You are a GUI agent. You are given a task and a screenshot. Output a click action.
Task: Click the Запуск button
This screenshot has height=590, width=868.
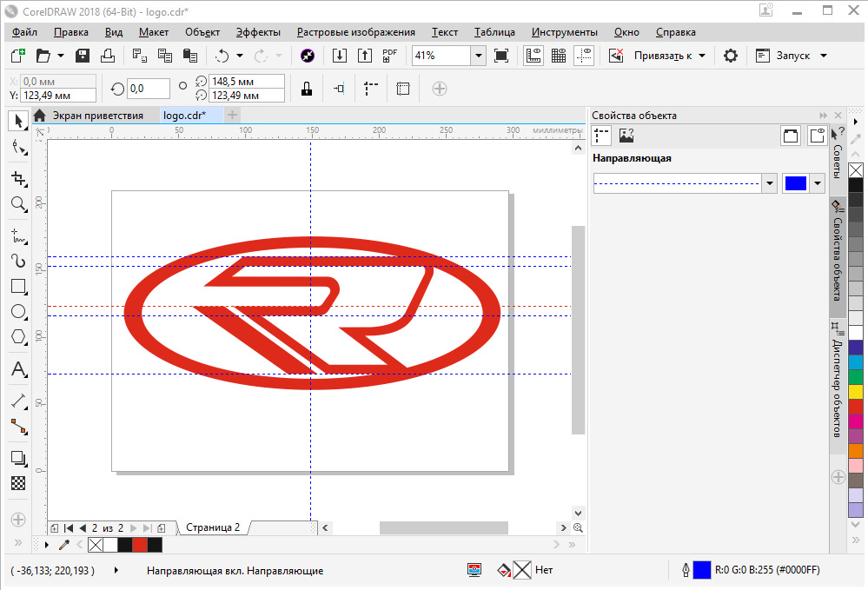783,56
